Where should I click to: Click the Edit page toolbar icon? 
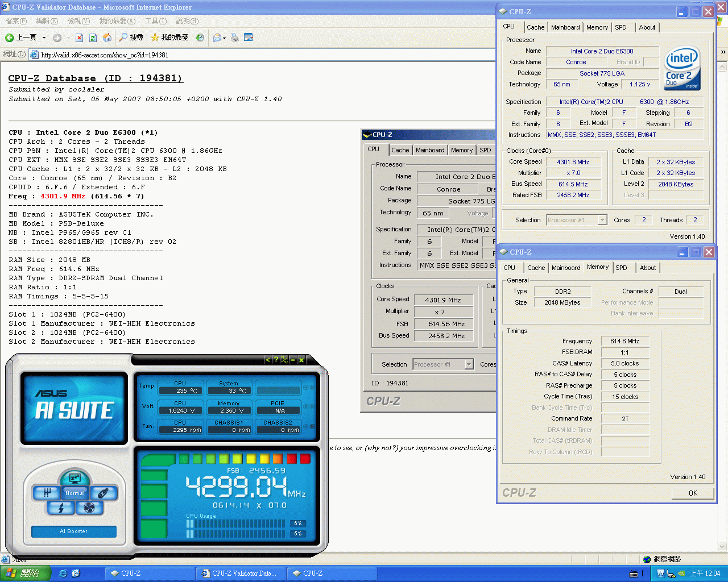pos(248,38)
